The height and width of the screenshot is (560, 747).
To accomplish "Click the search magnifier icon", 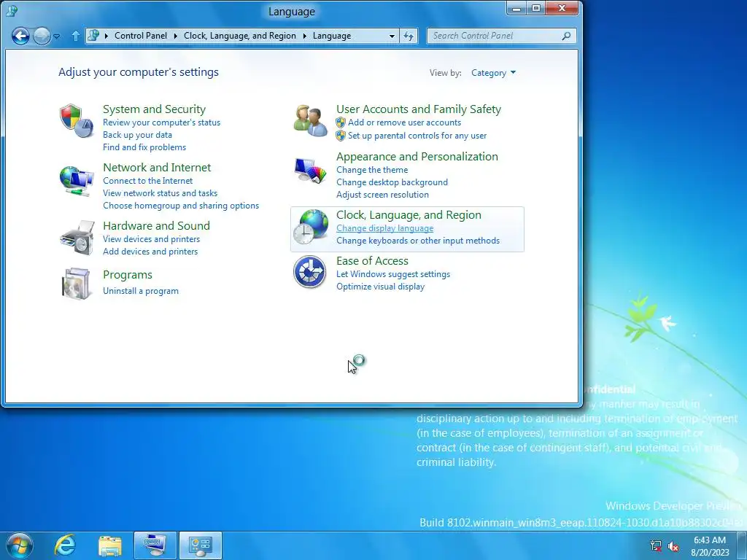I will [566, 36].
